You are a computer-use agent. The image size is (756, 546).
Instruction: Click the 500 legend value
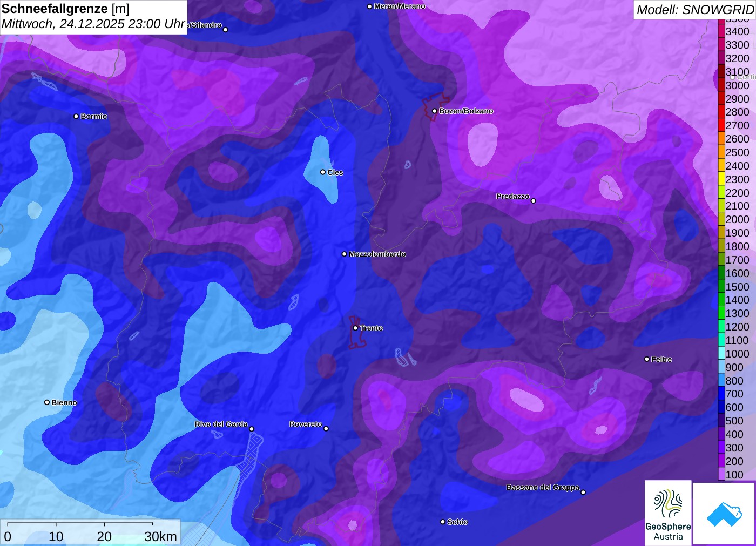pos(735,421)
